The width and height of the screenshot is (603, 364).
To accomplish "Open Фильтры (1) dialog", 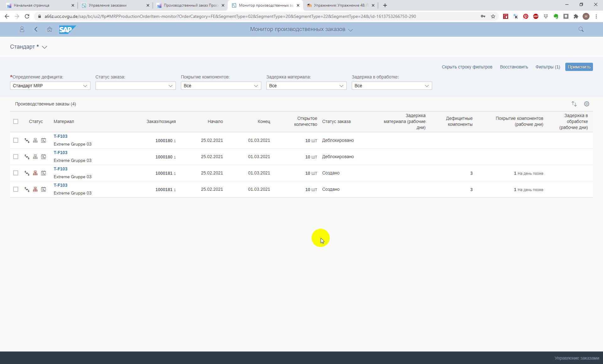I will 548,67.
